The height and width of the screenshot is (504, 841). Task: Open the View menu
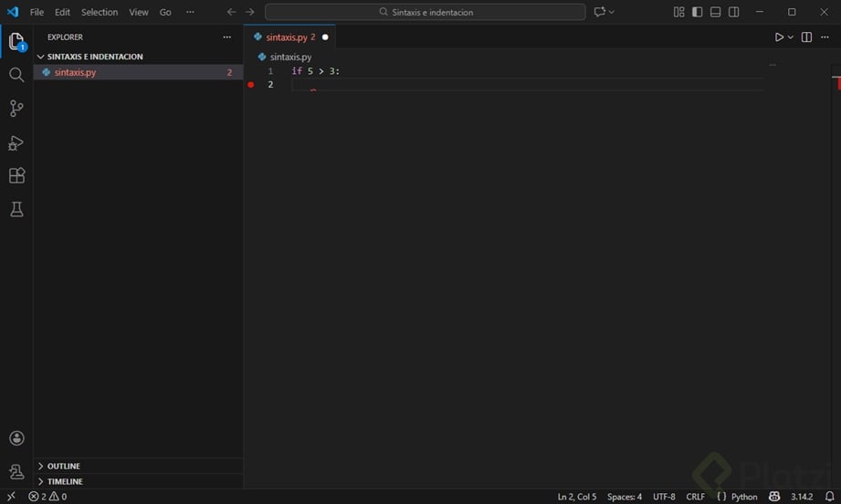pyautogui.click(x=139, y=12)
